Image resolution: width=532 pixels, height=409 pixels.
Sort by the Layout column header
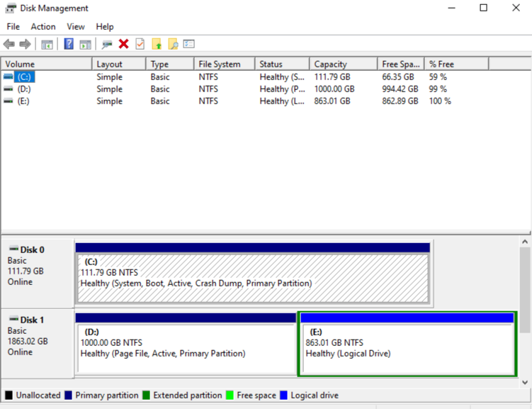click(119, 65)
